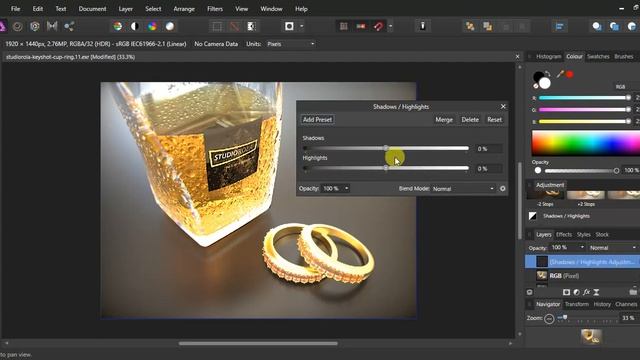Click the blend options gear icon
The height and width of the screenshot is (360, 640).
(502, 189)
